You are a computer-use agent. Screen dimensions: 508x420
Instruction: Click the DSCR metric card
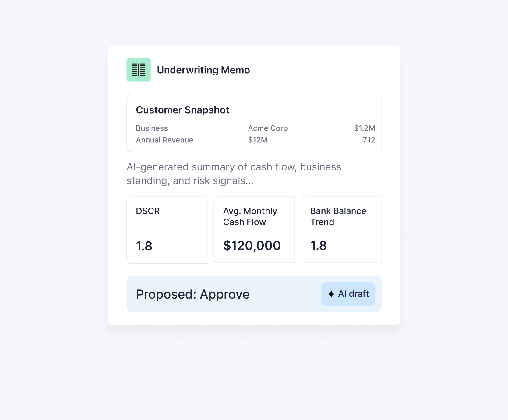click(x=167, y=230)
